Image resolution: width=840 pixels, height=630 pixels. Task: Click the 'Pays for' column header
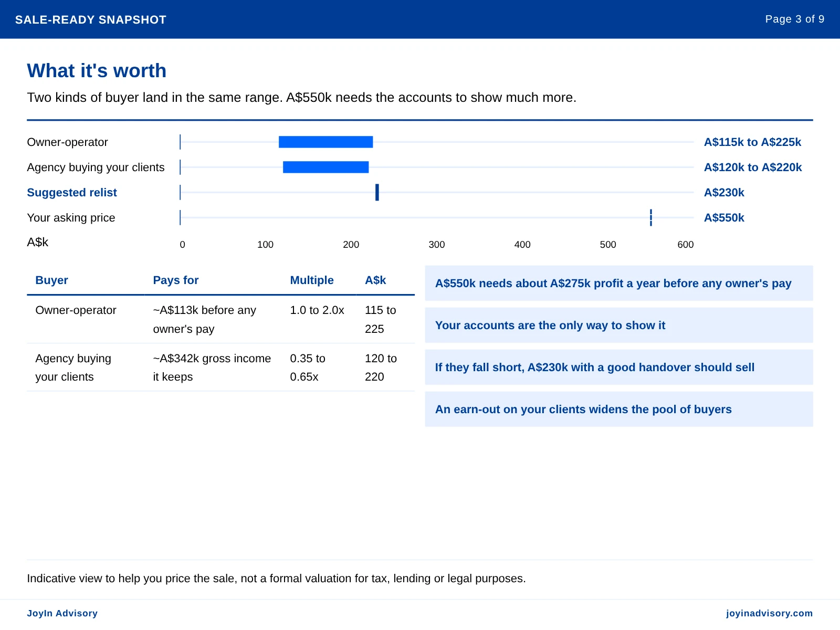point(176,280)
